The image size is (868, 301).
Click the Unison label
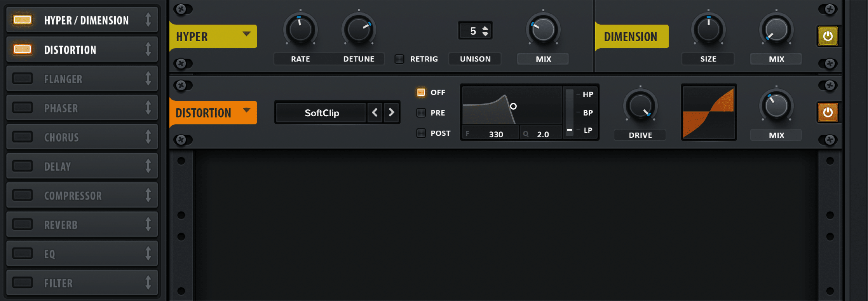475,59
